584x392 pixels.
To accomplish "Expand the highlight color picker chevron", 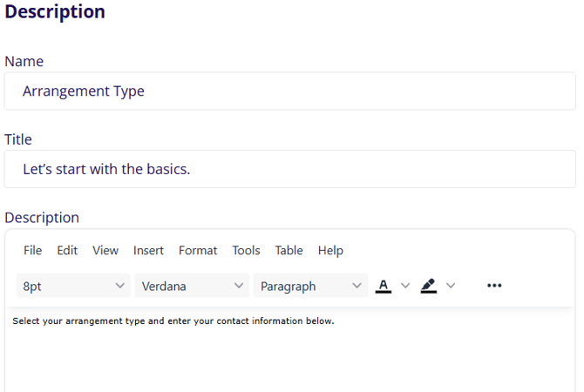I will point(450,286).
